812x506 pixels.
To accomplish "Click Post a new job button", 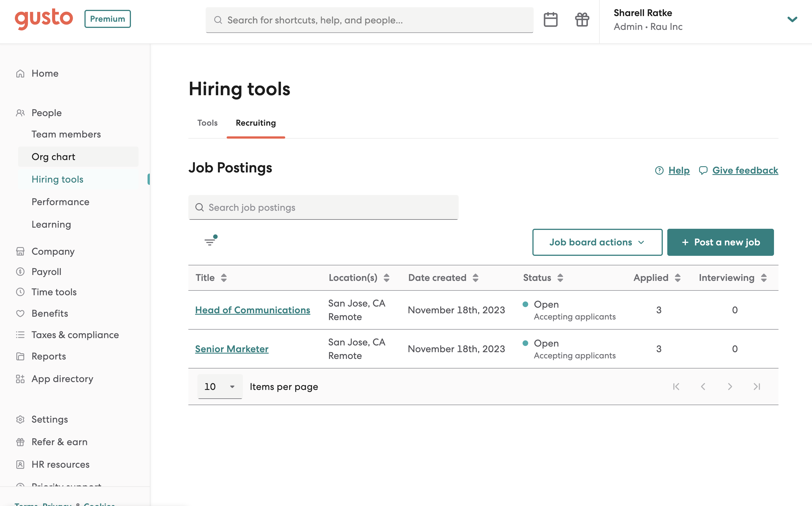I will point(720,242).
